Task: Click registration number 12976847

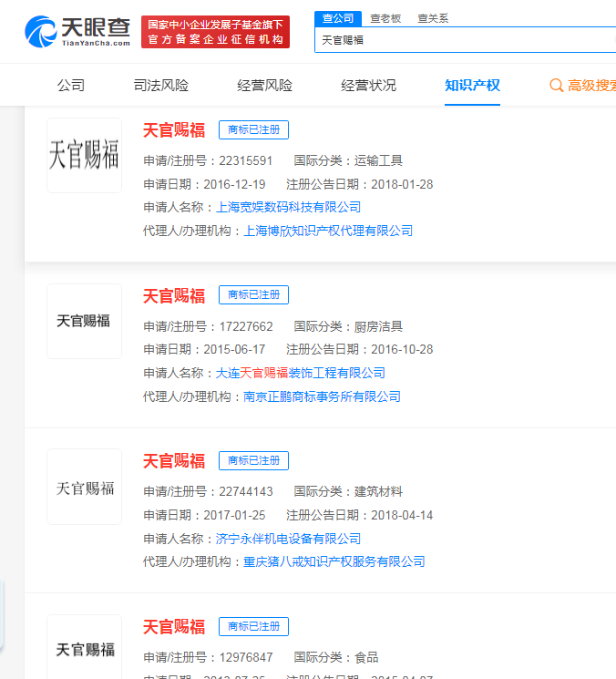Action: [246, 657]
